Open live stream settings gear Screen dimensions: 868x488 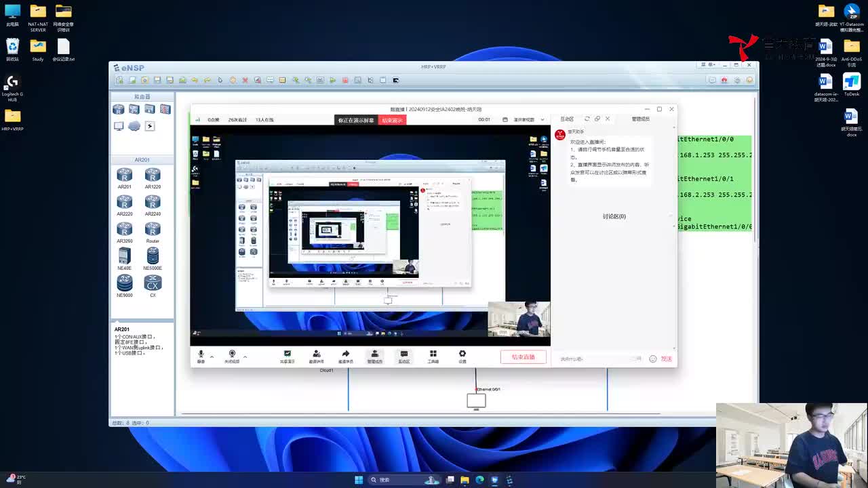(x=462, y=357)
